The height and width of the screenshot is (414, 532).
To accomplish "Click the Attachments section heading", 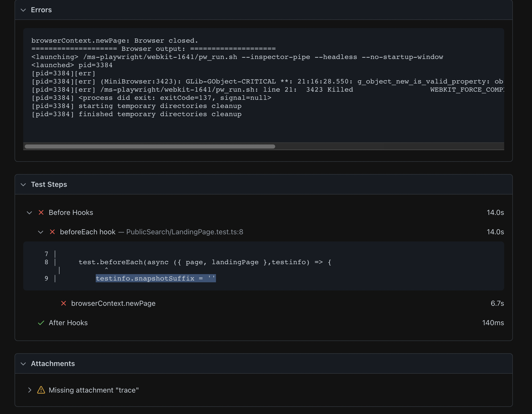I will 53,364.
